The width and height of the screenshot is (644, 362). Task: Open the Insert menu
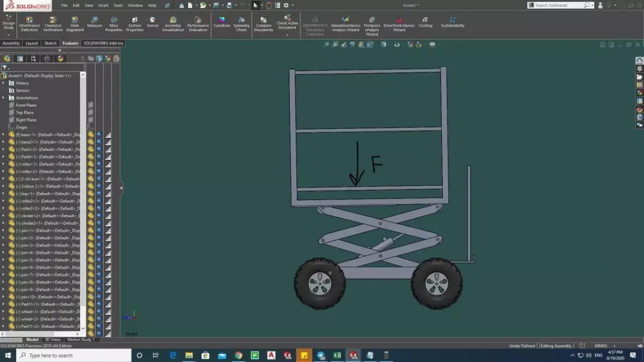click(x=103, y=5)
